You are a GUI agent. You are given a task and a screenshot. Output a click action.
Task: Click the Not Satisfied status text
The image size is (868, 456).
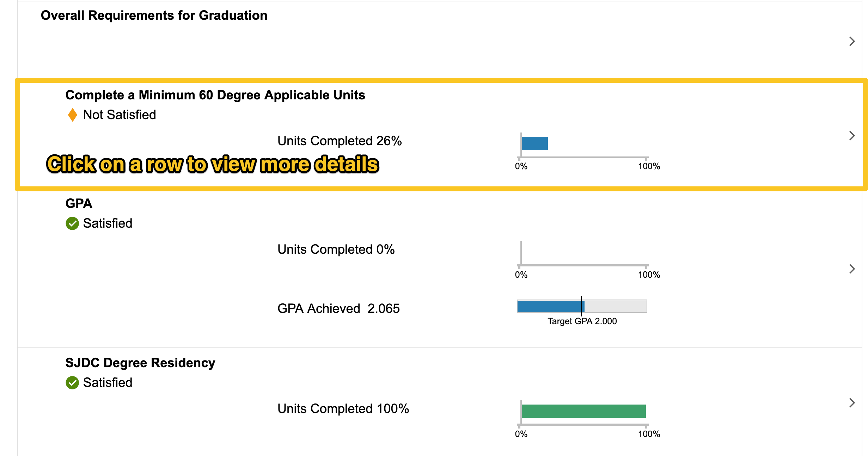(x=120, y=115)
